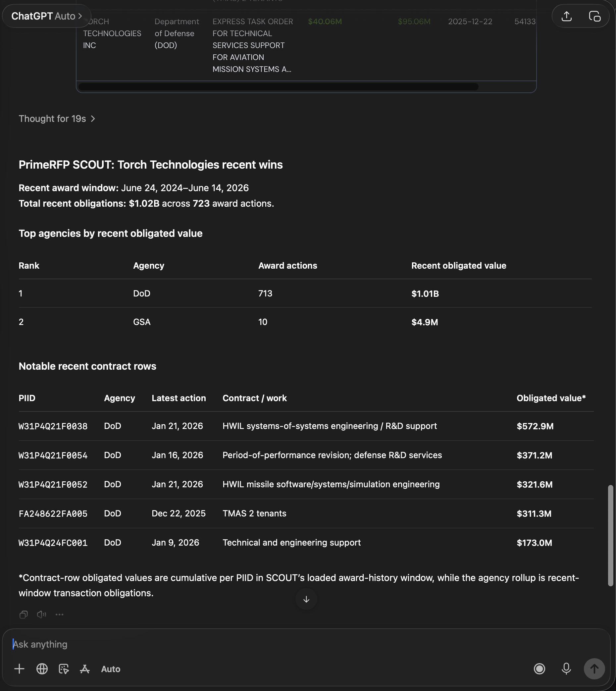Click the Latest action column header
The width and height of the screenshot is (616, 691).
(179, 398)
